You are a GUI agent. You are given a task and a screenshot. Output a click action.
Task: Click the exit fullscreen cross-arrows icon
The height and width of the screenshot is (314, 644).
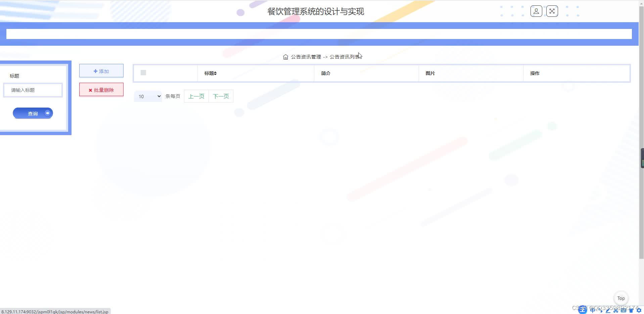click(552, 11)
